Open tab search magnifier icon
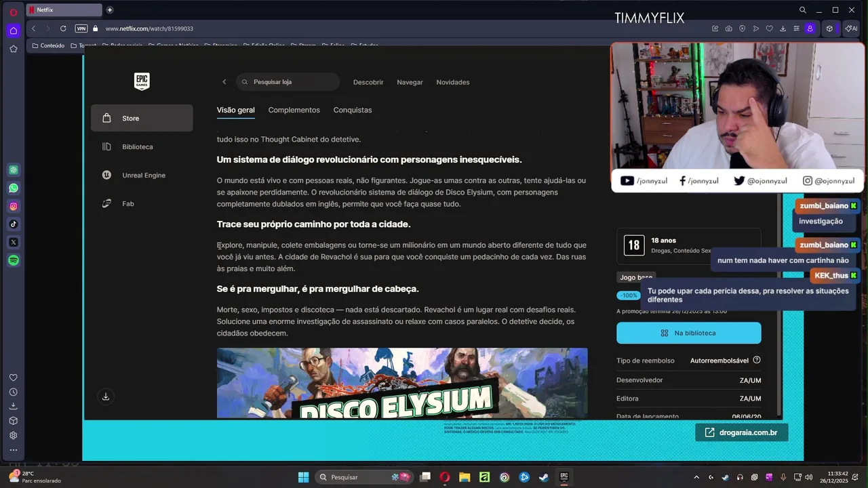The height and width of the screenshot is (488, 868). click(x=803, y=9)
